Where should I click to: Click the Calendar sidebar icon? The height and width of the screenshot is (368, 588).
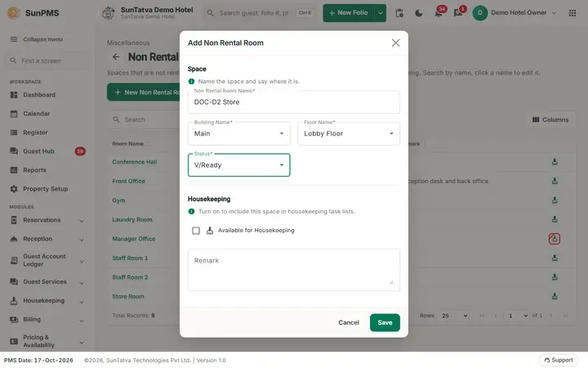pyautogui.click(x=14, y=114)
